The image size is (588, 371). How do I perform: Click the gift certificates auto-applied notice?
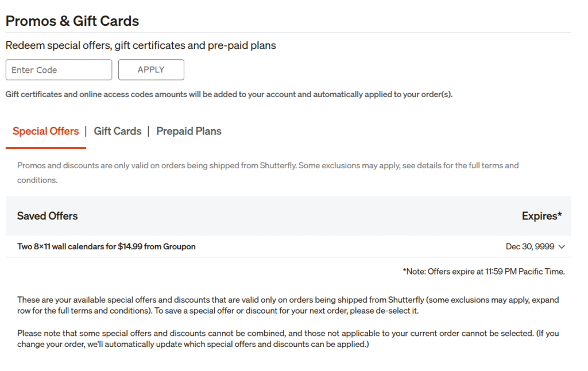pos(229,95)
